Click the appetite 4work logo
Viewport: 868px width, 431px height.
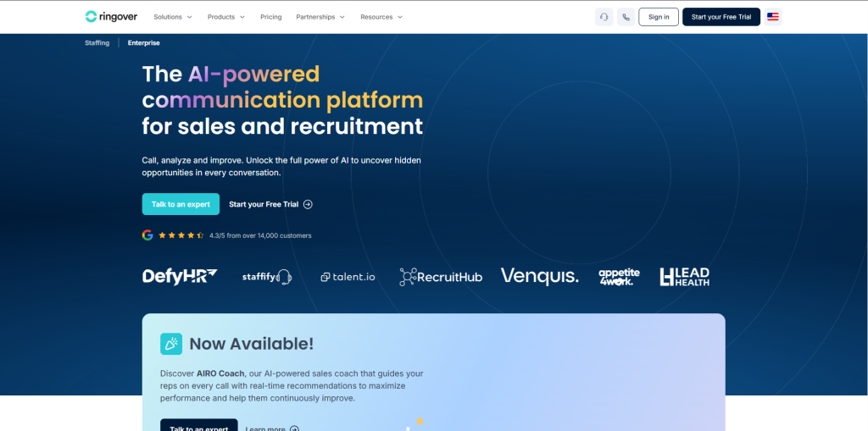pos(619,277)
